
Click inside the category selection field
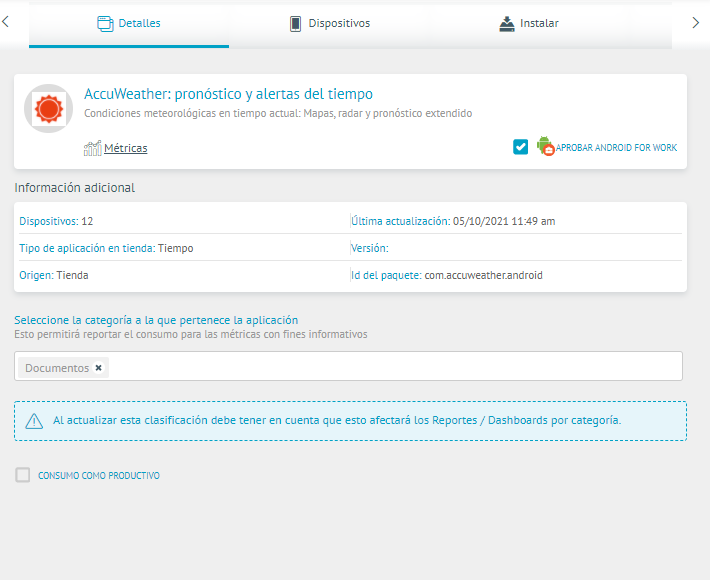click(x=348, y=366)
